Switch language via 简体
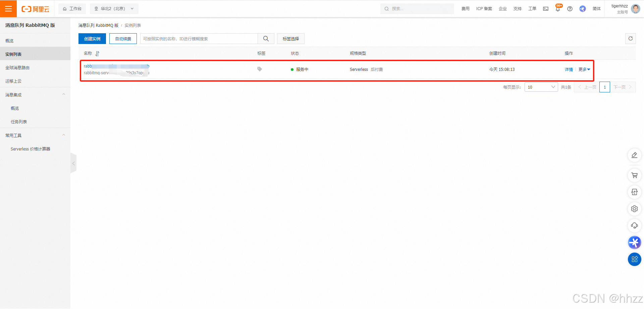This screenshot has height=309, width=644. (x=597, y=9)
